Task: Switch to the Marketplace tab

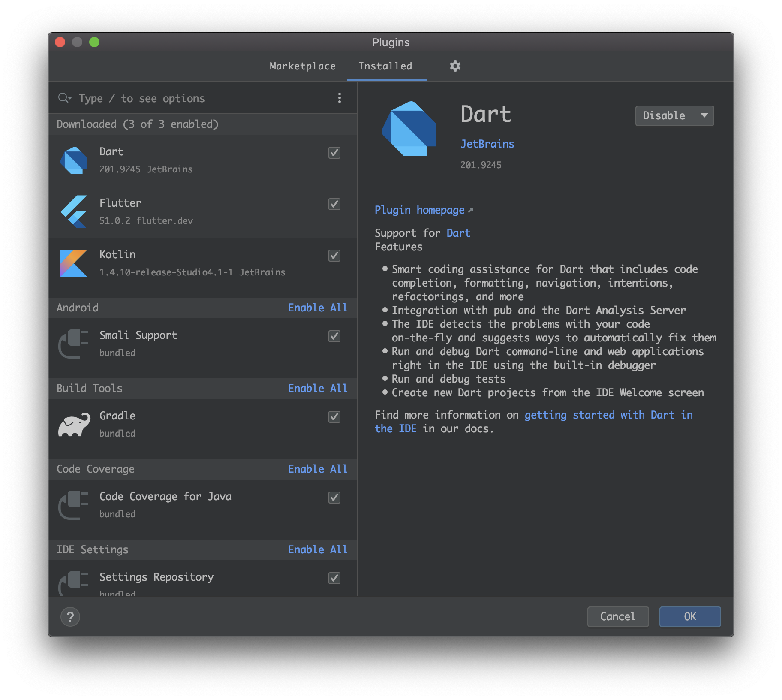Action: tap(303, 66)
